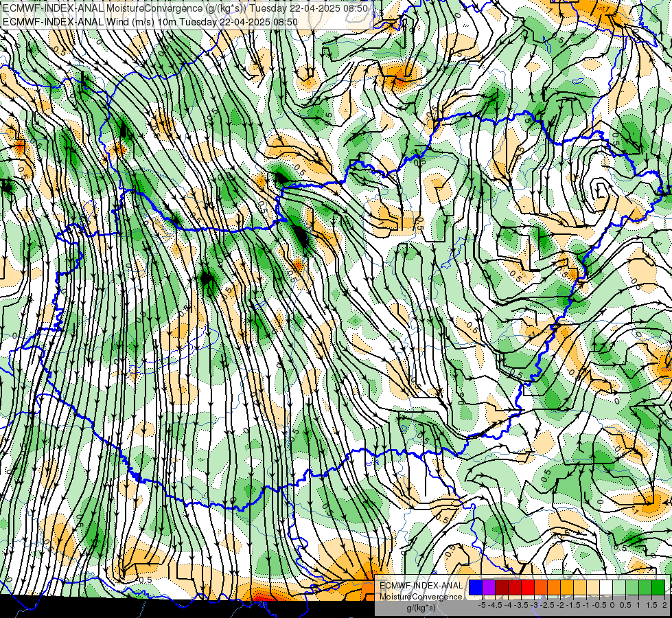This screenshot has height=618, width=672.
Task: Click the '-2.5' legend scale value
Action: 548,605
